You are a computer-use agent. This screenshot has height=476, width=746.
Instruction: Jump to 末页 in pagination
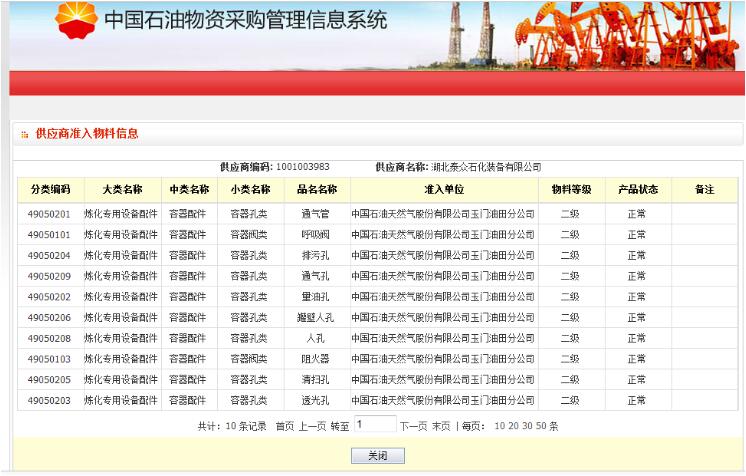(x=441, y=426)
